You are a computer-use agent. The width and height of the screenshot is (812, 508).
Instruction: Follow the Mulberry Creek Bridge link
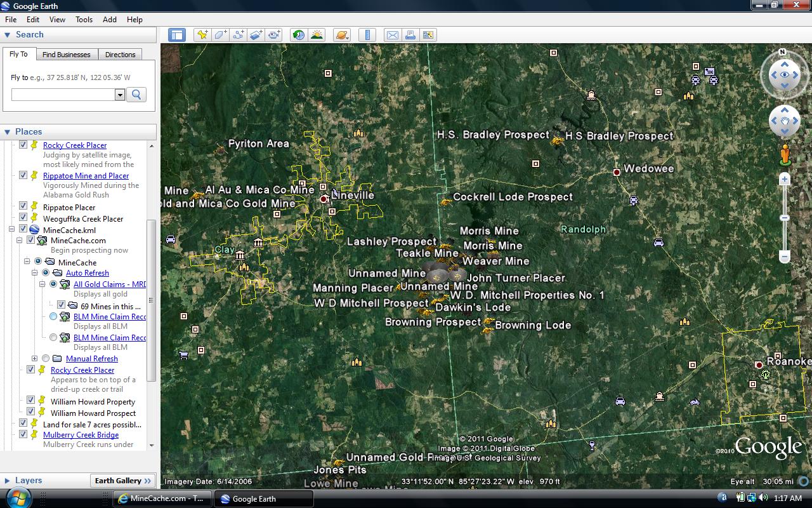[x=81, y=434]
